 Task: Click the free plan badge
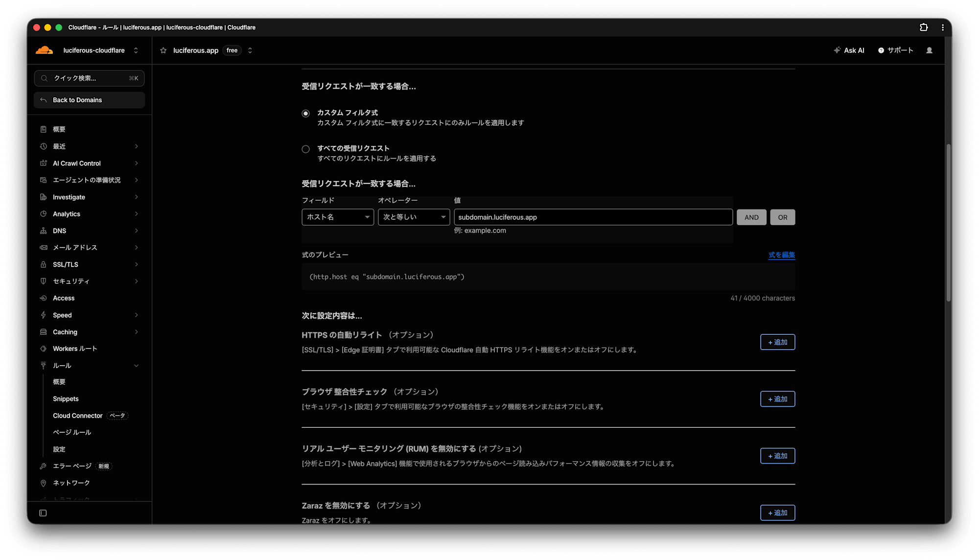coord(232,50)
